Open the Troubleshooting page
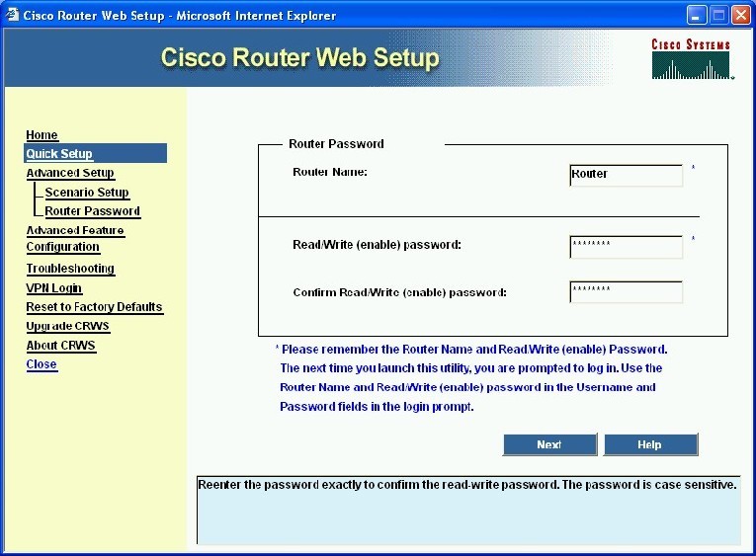The width and height of the screenshot is (756, 556). click(x=70, y=269)
